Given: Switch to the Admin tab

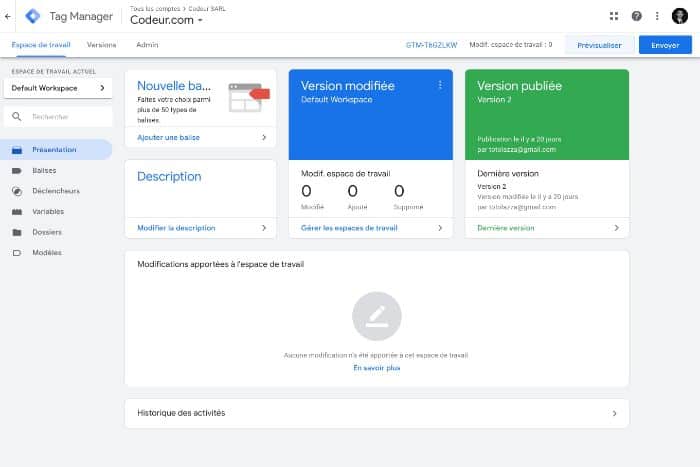Looking at the screenshot, I should [147, 45].
